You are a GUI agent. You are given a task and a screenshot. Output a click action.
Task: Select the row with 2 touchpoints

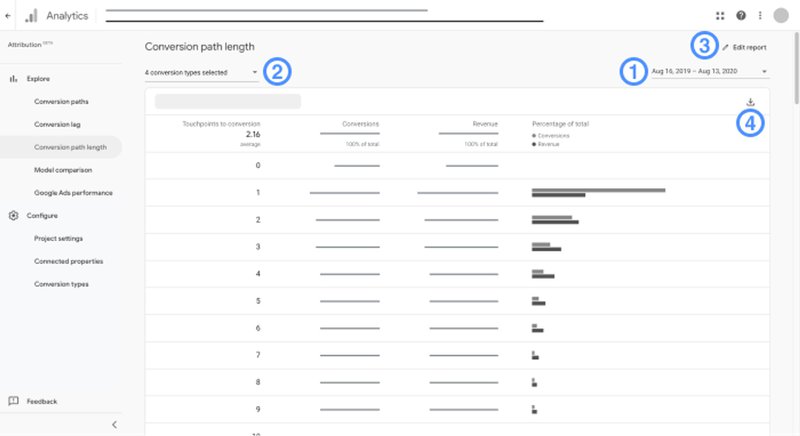(x=457, y=220)
